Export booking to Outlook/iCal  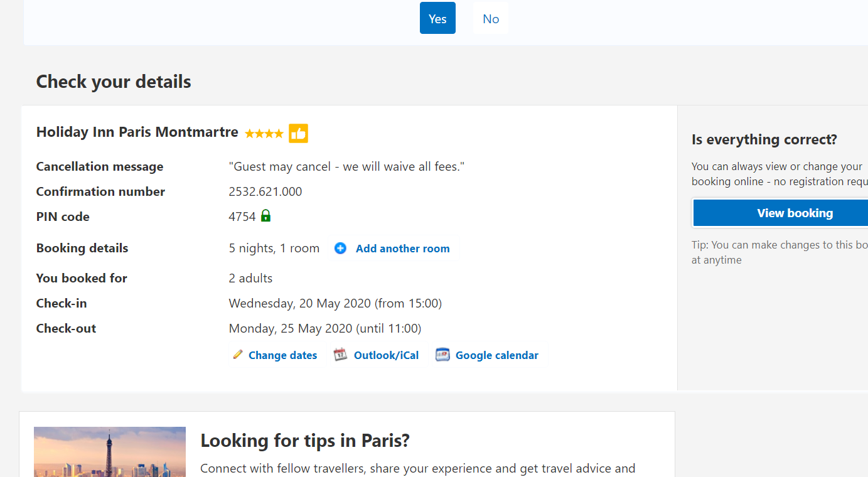click(386, 355)
